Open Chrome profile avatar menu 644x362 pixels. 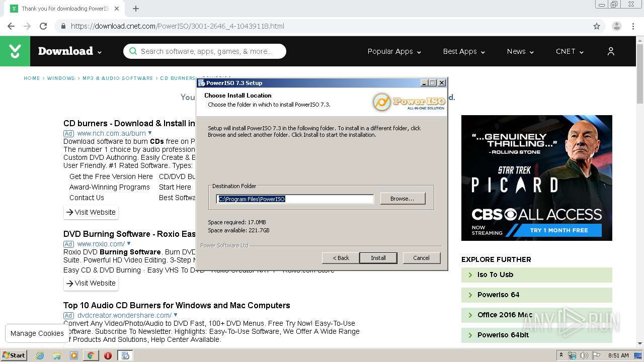coord(616,26)
